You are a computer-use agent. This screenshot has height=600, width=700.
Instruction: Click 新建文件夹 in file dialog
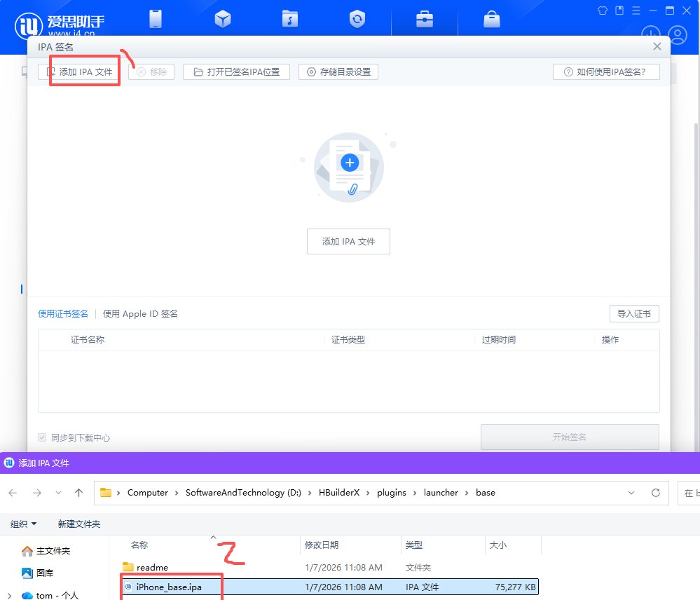point(79,524)
